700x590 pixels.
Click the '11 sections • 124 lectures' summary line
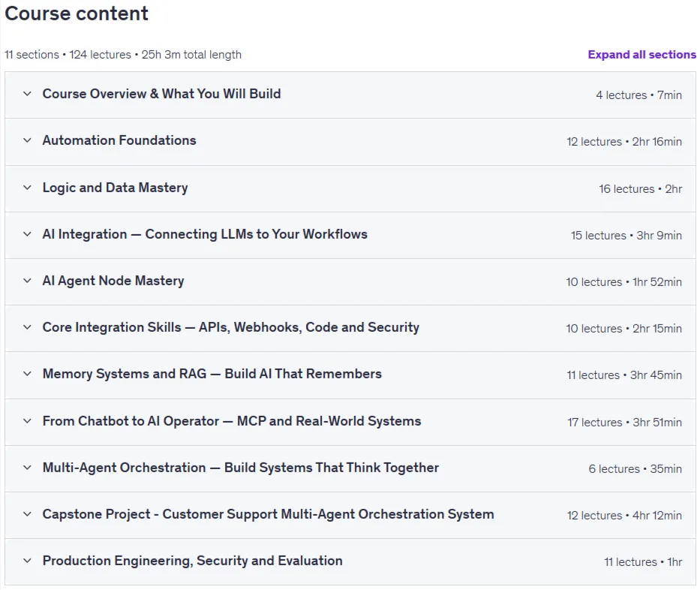point(123,55)
